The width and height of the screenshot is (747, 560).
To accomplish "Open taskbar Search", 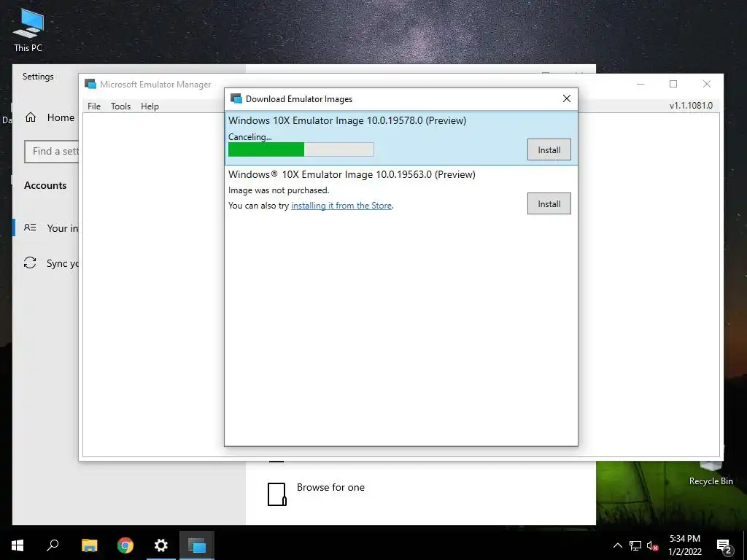I will (x=53, y=545).
